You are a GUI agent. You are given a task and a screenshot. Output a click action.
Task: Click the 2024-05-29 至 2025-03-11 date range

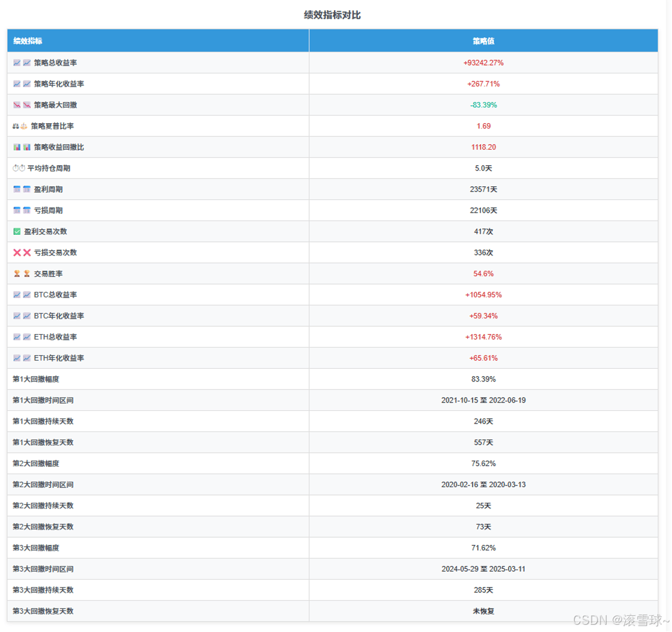coord(483,569)
